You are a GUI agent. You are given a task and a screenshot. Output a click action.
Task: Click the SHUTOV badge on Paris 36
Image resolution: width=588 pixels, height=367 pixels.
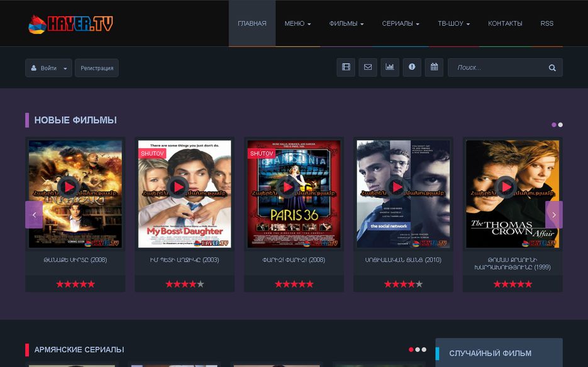[x=262, y=153]
